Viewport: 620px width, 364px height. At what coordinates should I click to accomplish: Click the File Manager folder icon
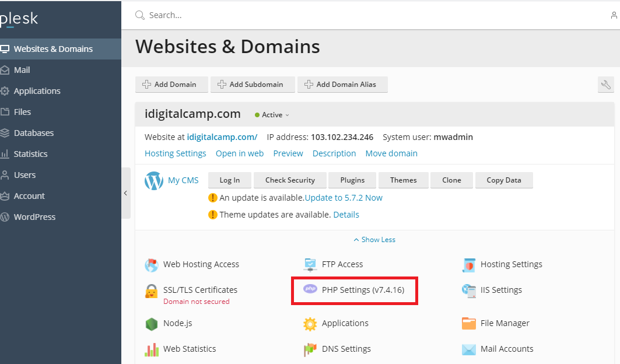tap(469, 323)
